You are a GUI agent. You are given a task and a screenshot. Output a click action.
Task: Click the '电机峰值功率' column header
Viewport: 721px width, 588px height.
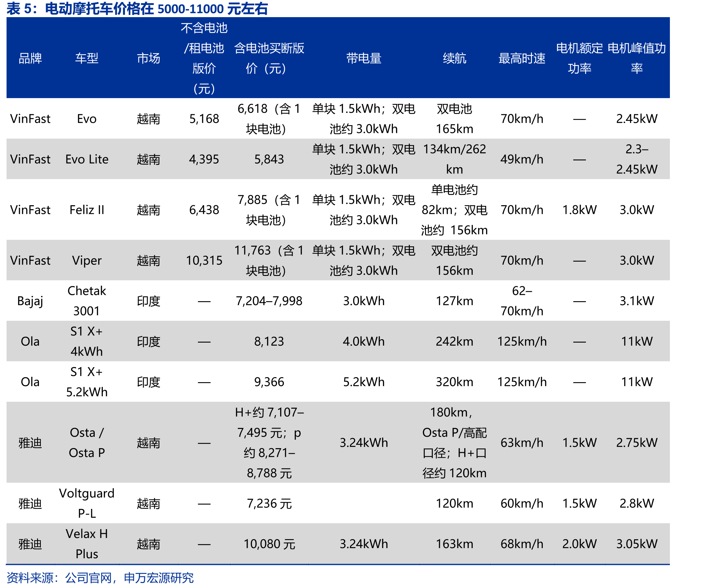[637, 58]
